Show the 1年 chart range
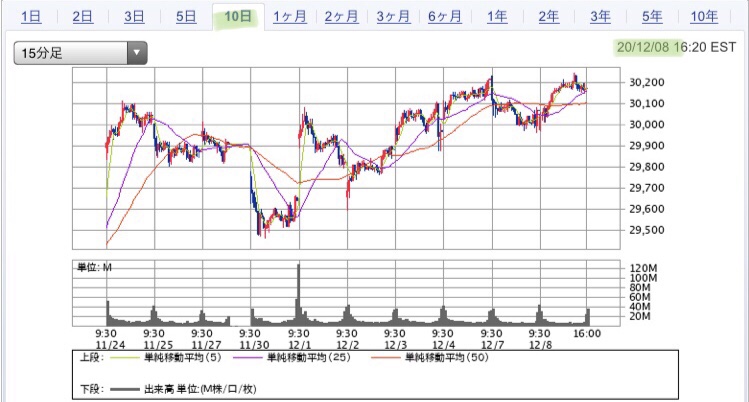This screenshot has height=402, width=749. [497, 17]
